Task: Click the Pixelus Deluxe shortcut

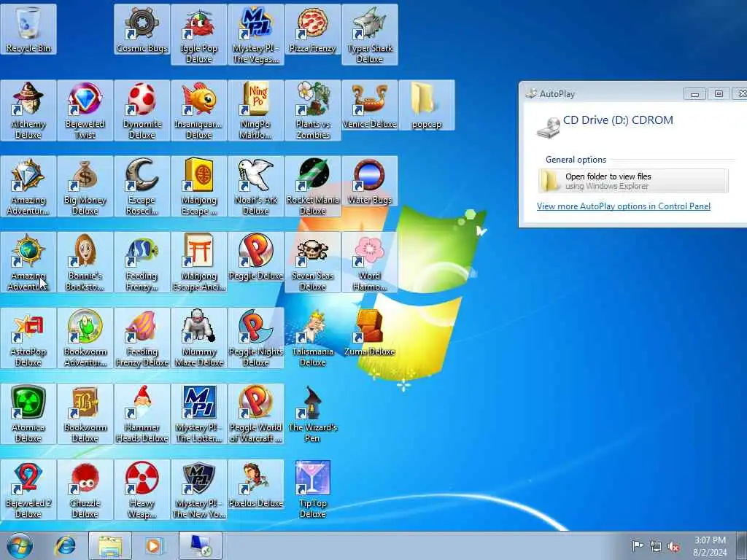Action: tap(256, 485)
